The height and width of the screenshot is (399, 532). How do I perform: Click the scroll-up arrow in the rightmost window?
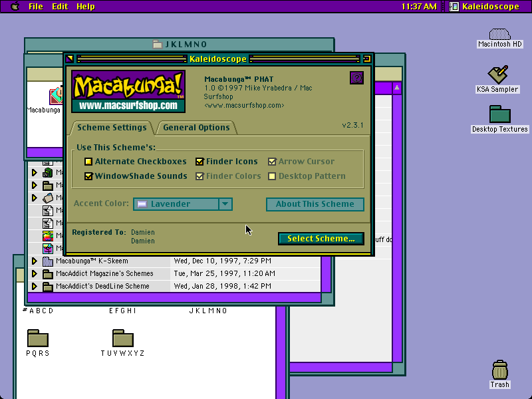pos(396,88)
